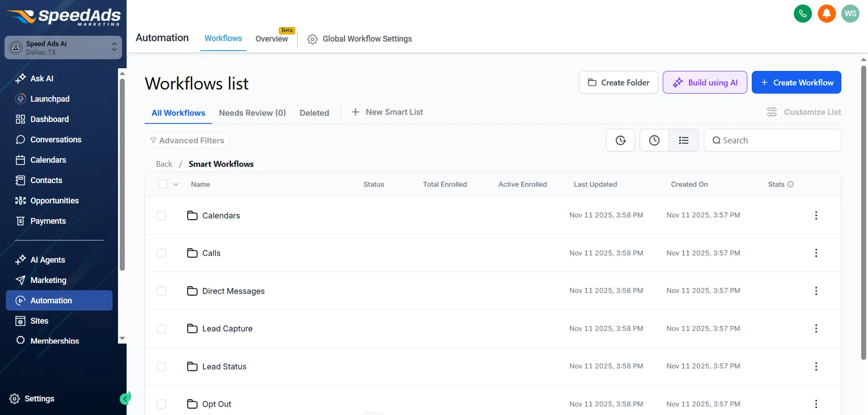Screen dimensions: 868x415
Task: Open the Direct Messages folder name
Action: 233,291
